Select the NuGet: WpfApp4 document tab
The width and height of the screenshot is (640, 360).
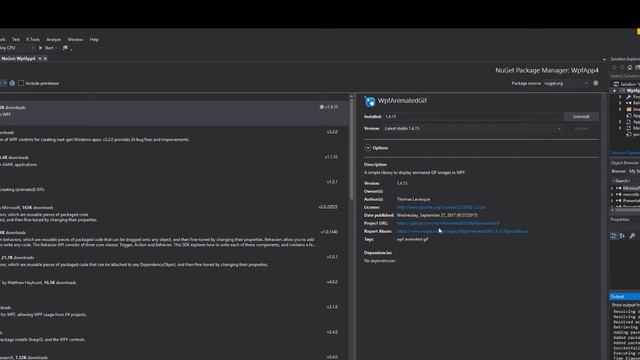(18, 59)
